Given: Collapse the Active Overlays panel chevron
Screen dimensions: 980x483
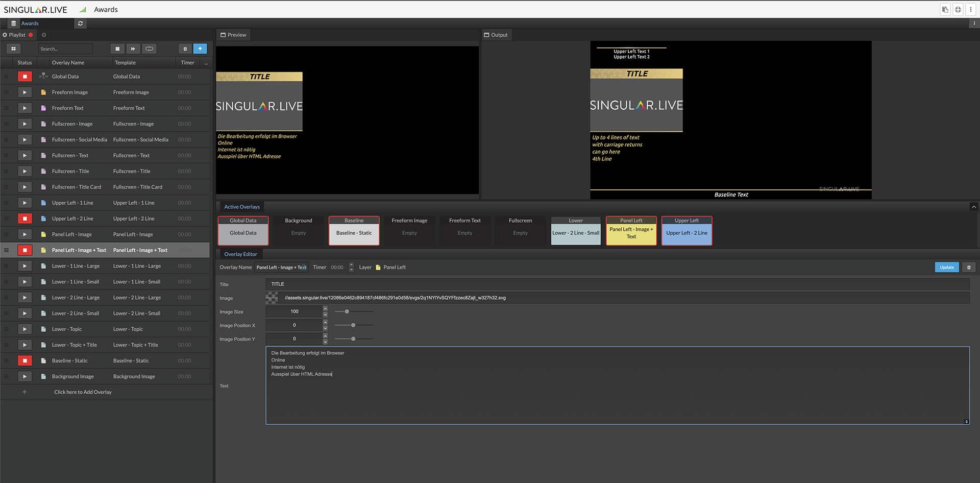Looking at the screenshot, I should click(973, 207).
